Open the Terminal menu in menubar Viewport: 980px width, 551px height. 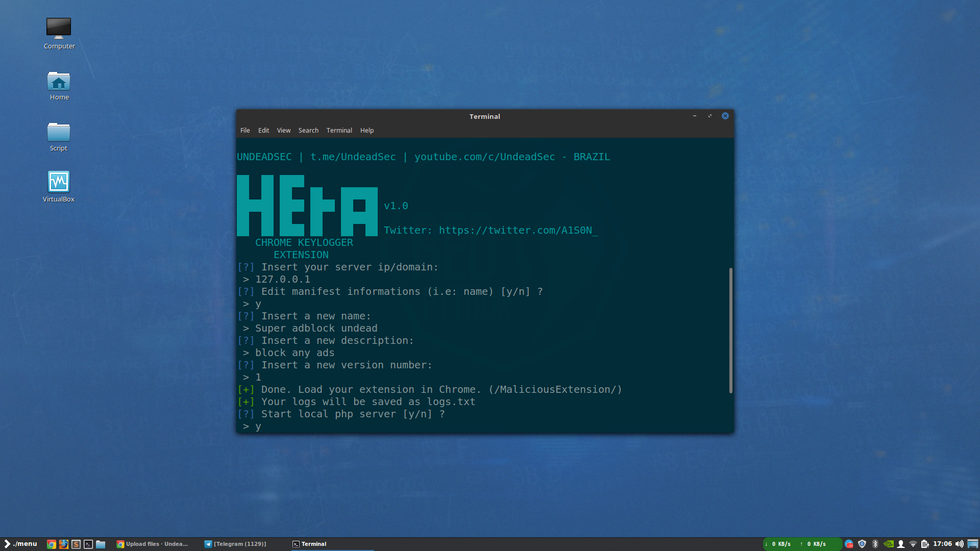click(339, 131)
